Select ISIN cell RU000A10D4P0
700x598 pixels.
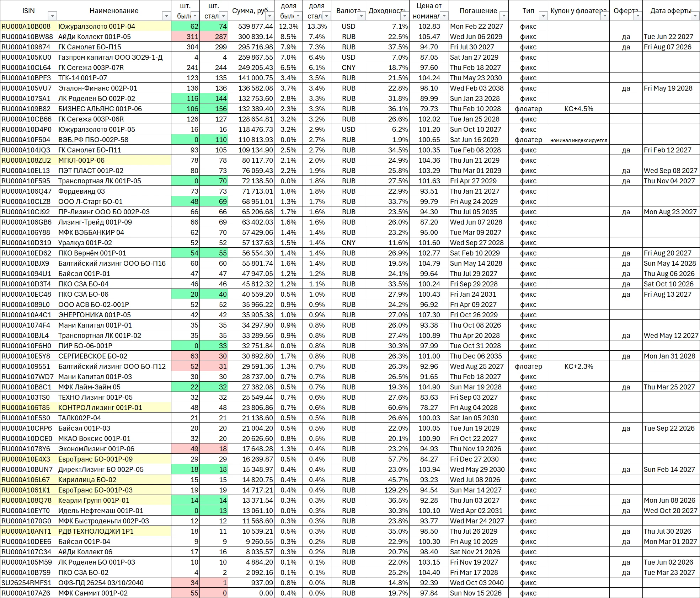point(28,129)
